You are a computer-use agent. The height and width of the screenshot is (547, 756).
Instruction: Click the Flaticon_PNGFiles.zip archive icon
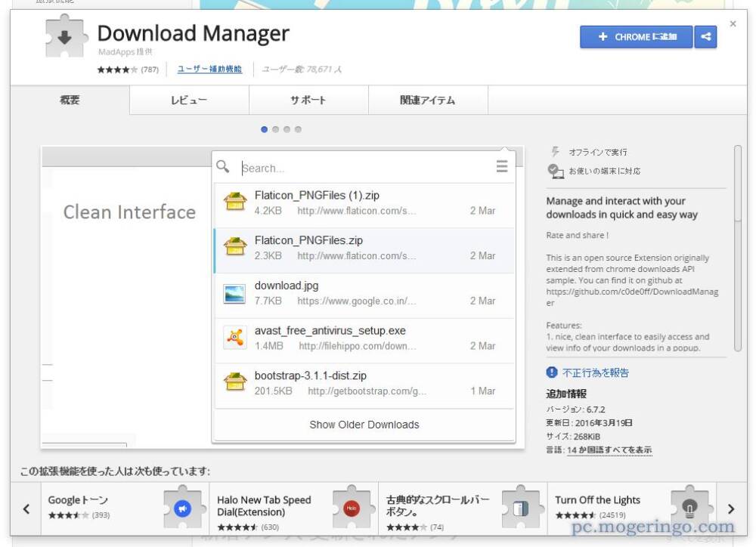coord(235,247)
